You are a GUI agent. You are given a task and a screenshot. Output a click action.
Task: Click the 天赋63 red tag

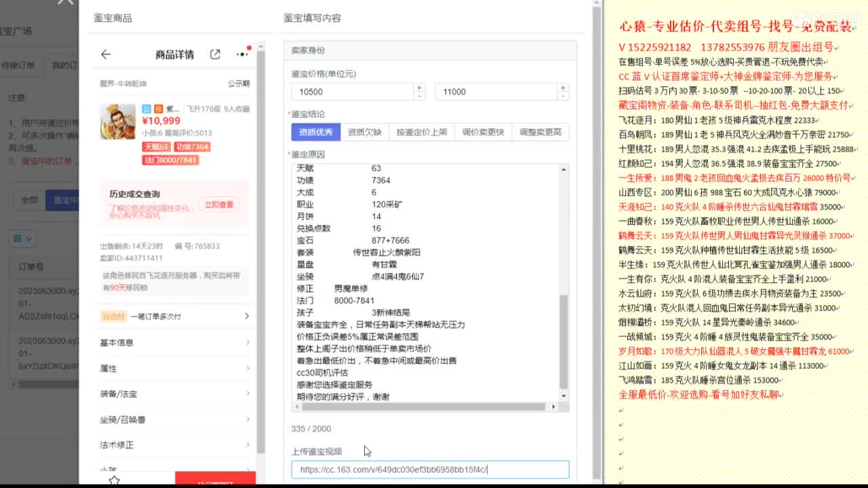tap(156, 147)
